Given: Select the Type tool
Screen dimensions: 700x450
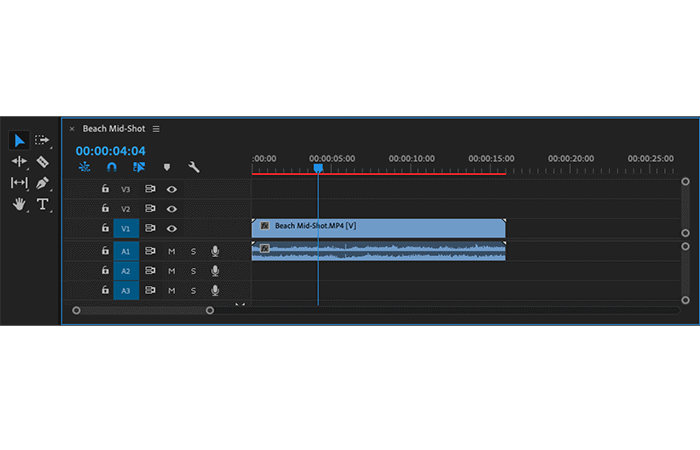Looking at the screenshot, I should pos(42,204).
